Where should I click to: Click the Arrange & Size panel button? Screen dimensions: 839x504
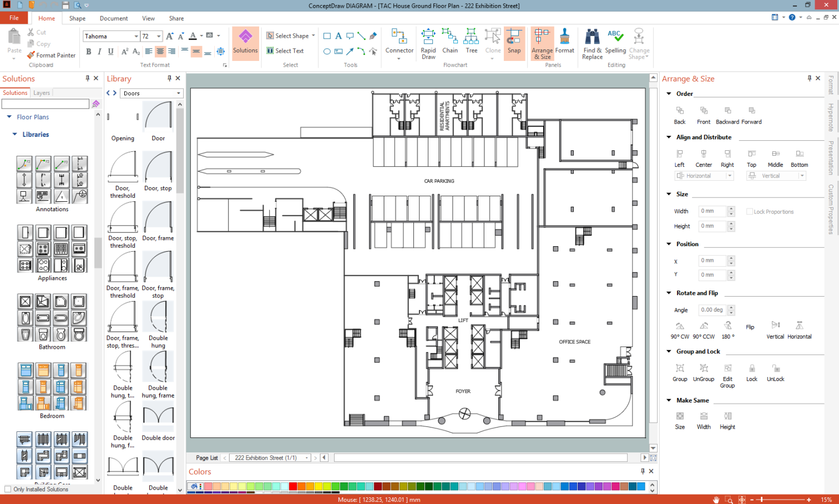(542, 43)
